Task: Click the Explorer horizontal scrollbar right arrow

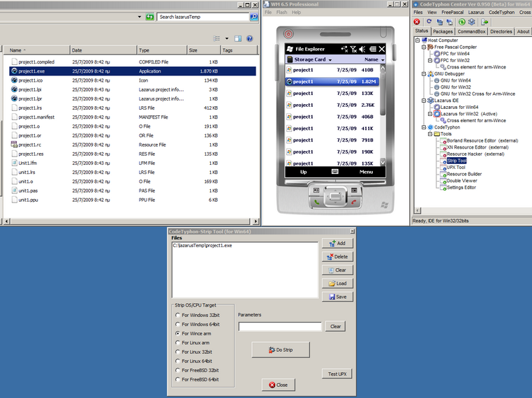Action: (256, 221)
